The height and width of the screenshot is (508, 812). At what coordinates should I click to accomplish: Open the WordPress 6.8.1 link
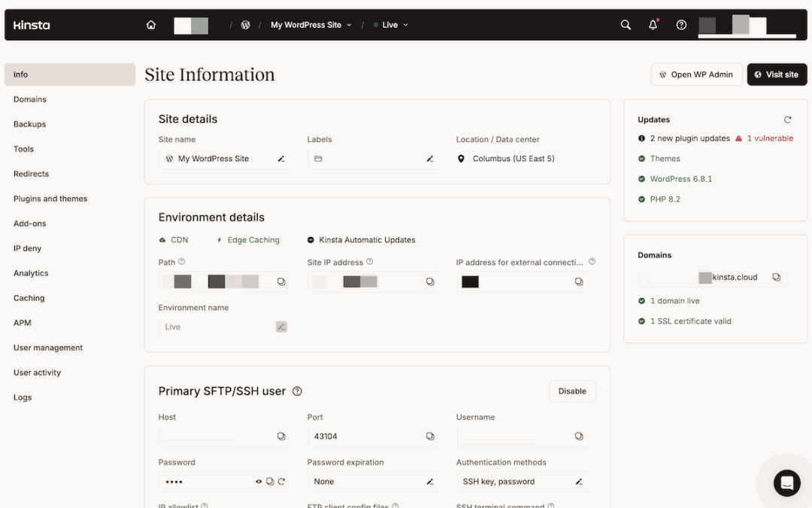click(x=681, y=179)
